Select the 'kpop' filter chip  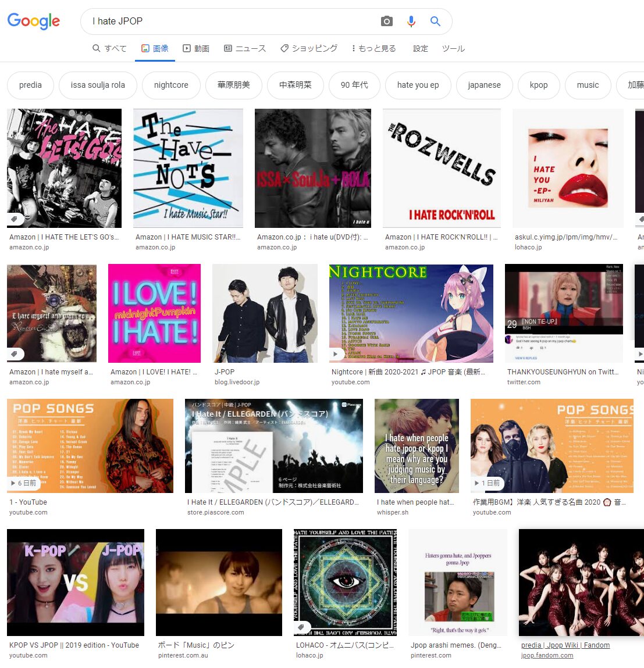(x=539, y=85)
